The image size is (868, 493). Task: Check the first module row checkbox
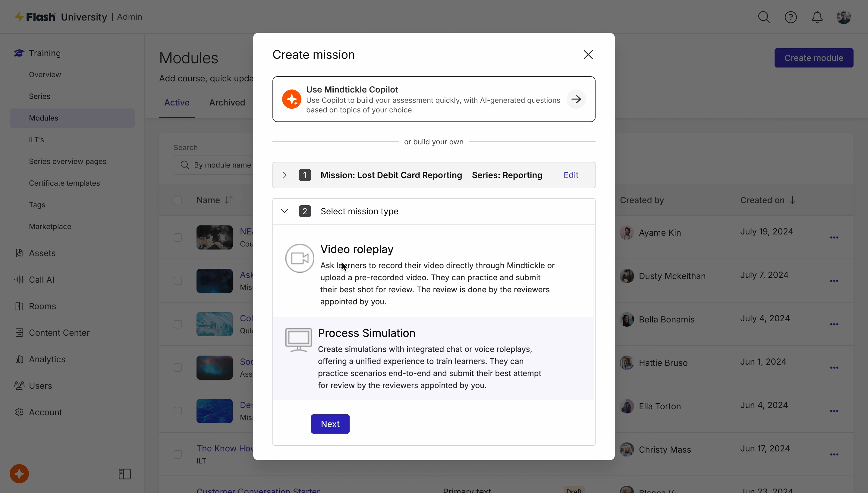(x=178, y=237)
